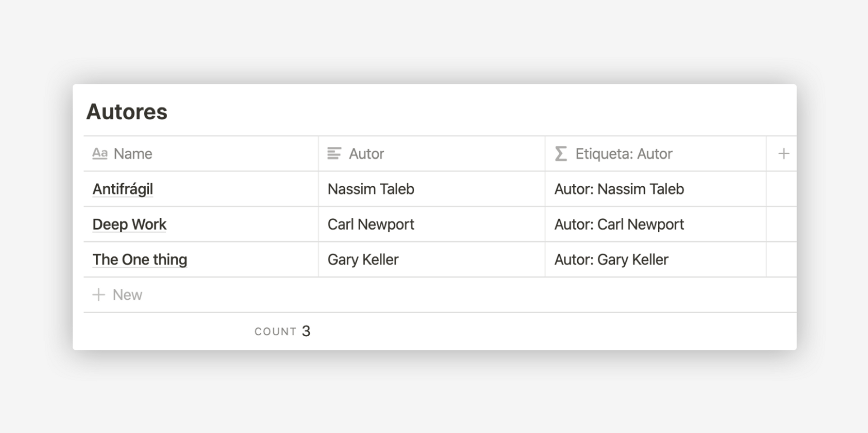Image resolution: width=868 pixels, height=433 pixels.
Task: Open the COUNT calculation menu
Action: click(283, 331)
